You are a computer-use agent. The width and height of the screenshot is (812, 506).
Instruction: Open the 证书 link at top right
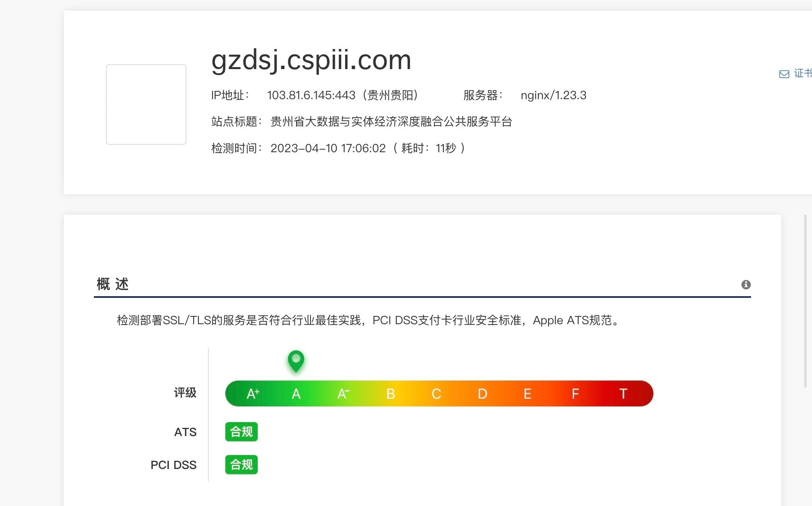click(x=803, y=73)
